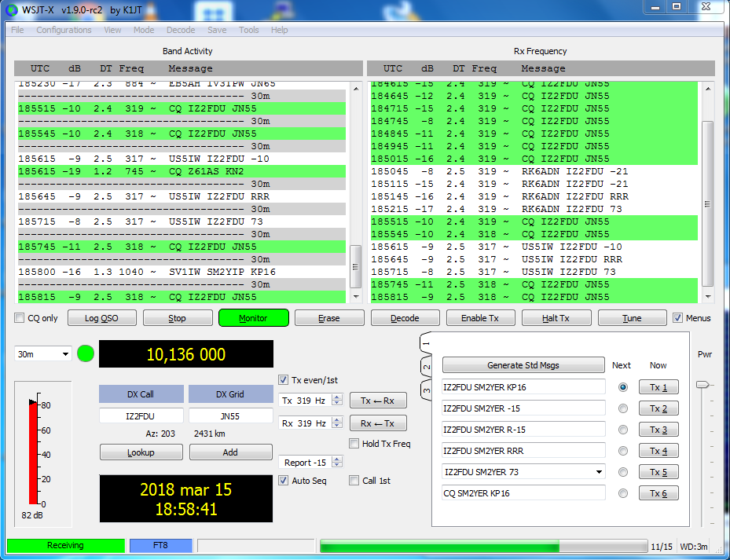Screen dimensions: 730x560
Task: Click the 10,136 000 frequency display
Action: point(186,354)
